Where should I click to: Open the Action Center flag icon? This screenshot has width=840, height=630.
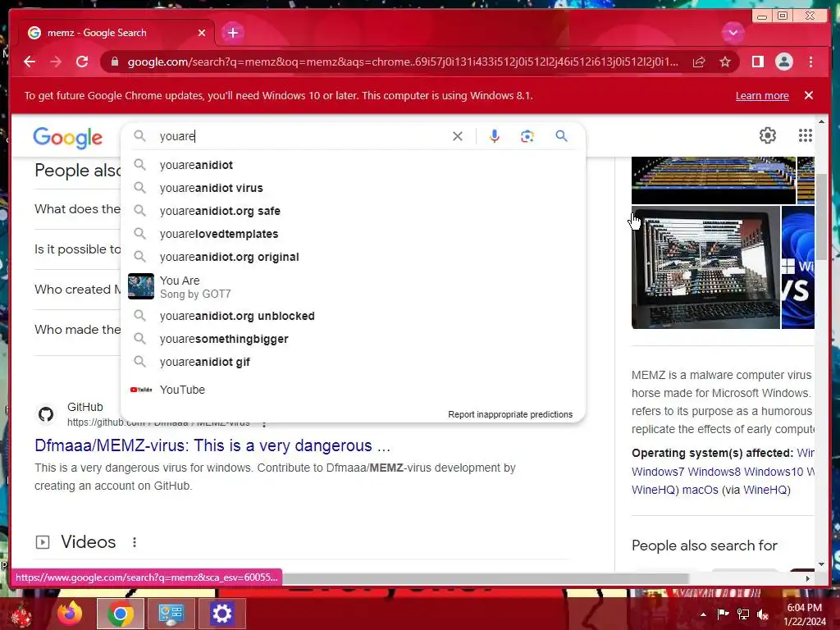pyautogui.click(x=723, y=614)
